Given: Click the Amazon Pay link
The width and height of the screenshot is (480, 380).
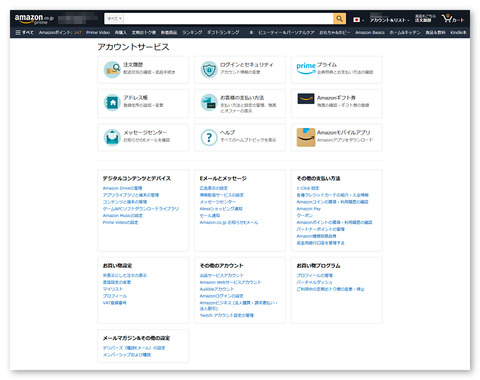Looking at the screenshot, I should [x=309, y=209].
